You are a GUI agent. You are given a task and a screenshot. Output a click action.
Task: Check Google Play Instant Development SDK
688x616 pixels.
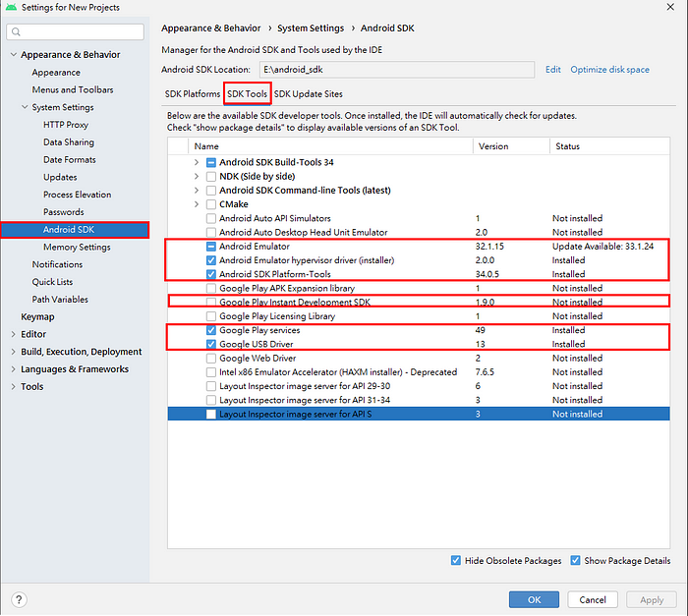point(211,302)
